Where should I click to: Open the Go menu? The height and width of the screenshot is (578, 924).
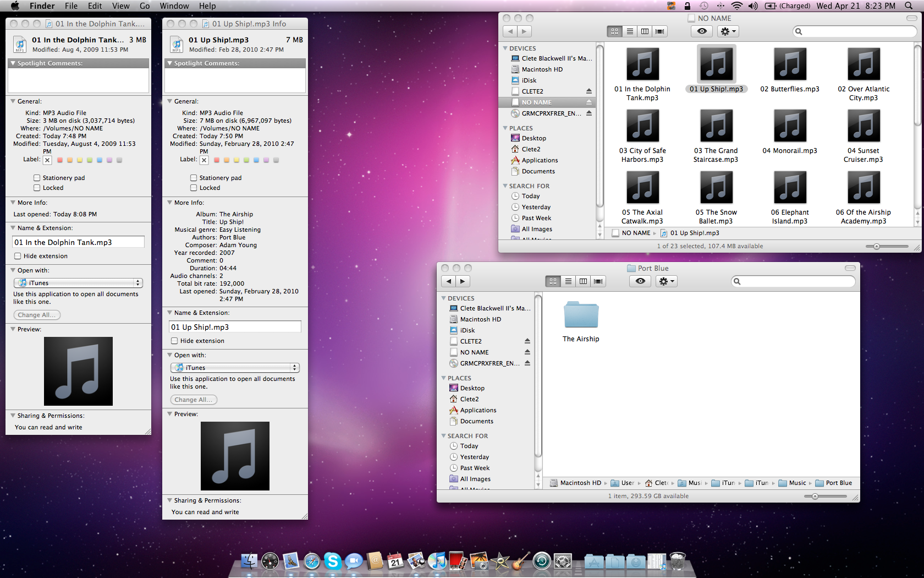pyautogui.click(x=145, y=6)
